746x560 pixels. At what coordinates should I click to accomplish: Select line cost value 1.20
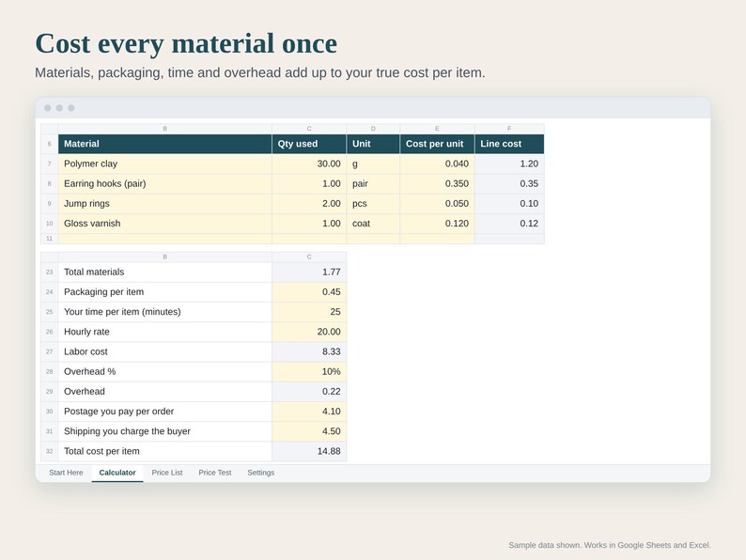tap(509, 163)
